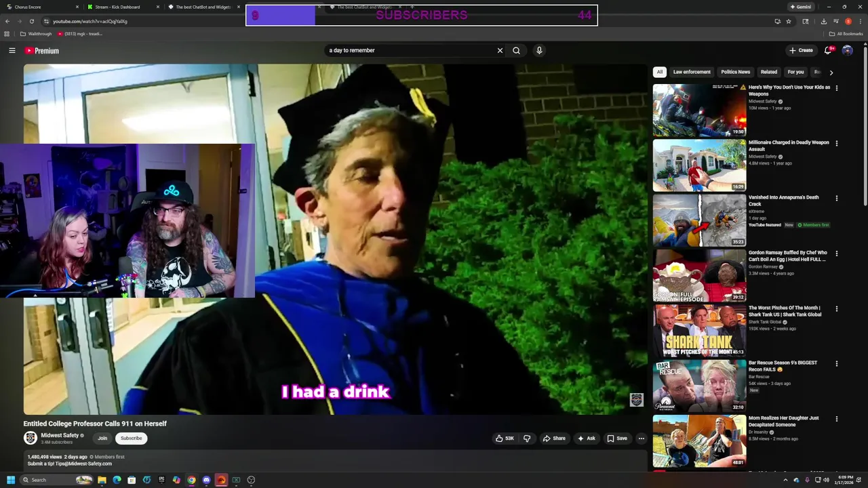Image resolution: width=868 pixels, height=488 pixels.
Task: Switch to Chorus Encore browser tab
Action: point(41,7)
